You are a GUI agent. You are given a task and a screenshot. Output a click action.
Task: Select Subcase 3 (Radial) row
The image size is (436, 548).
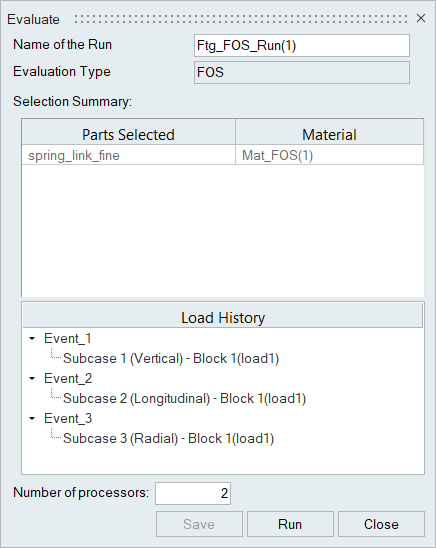pos(168,438)
